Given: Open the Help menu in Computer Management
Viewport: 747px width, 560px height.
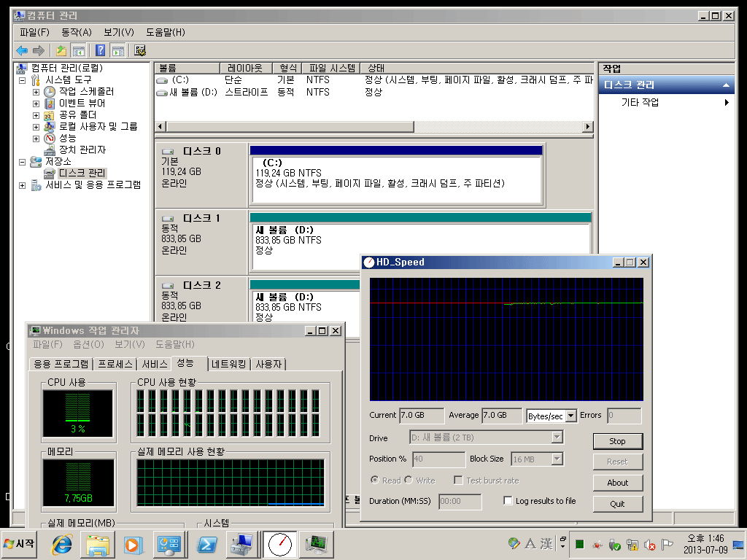Looking at the screenshot, I should [x=166, y=32].
